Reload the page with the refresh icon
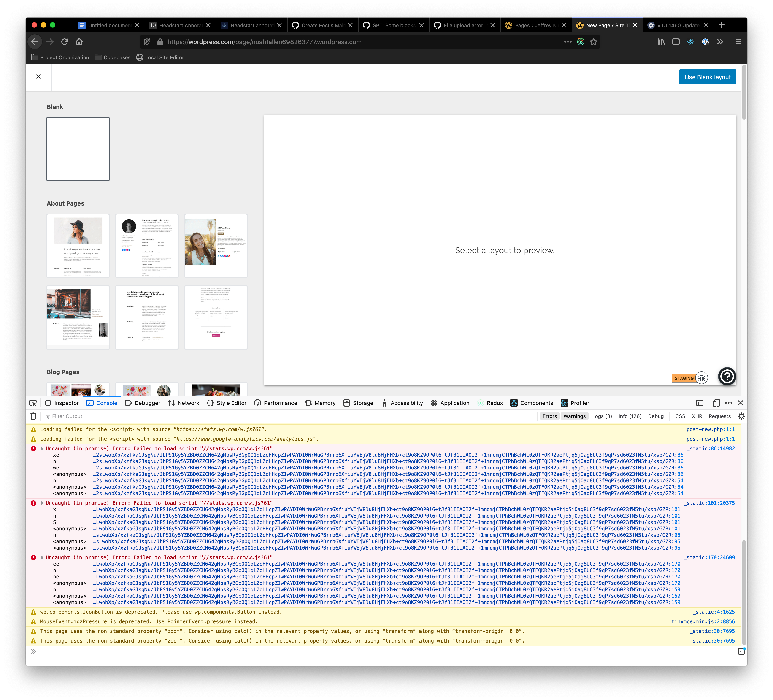Screen dimensions: 773x700 coord(65,42)
